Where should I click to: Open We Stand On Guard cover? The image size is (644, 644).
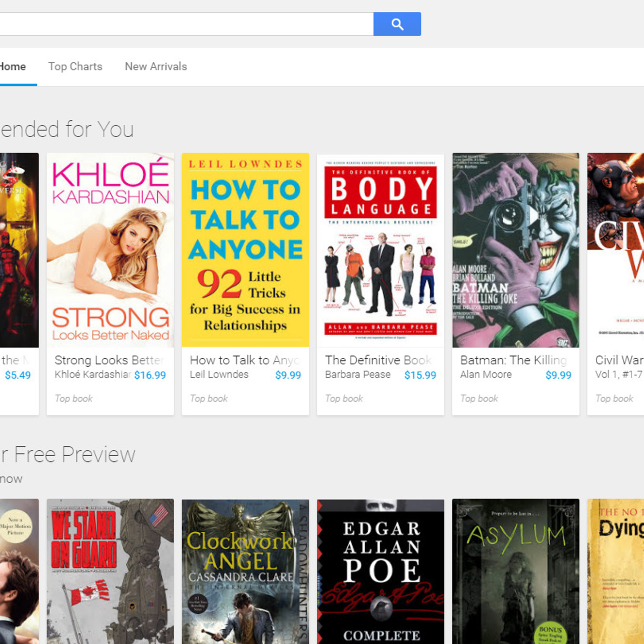[110, 572]
